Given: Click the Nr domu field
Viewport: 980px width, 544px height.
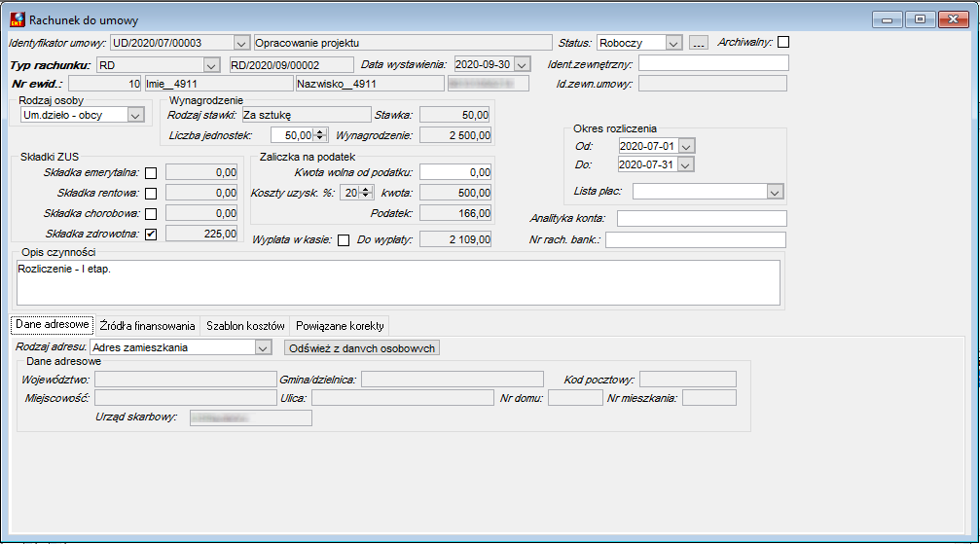Looking at the screenshot, I should coord(575,398).
